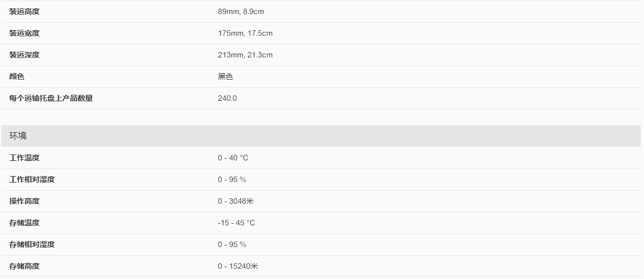Image resolution: width=644 pixels, height=279 pixels.
Task: Click the 存储相对湿度 label
Action: pos(32,244)
